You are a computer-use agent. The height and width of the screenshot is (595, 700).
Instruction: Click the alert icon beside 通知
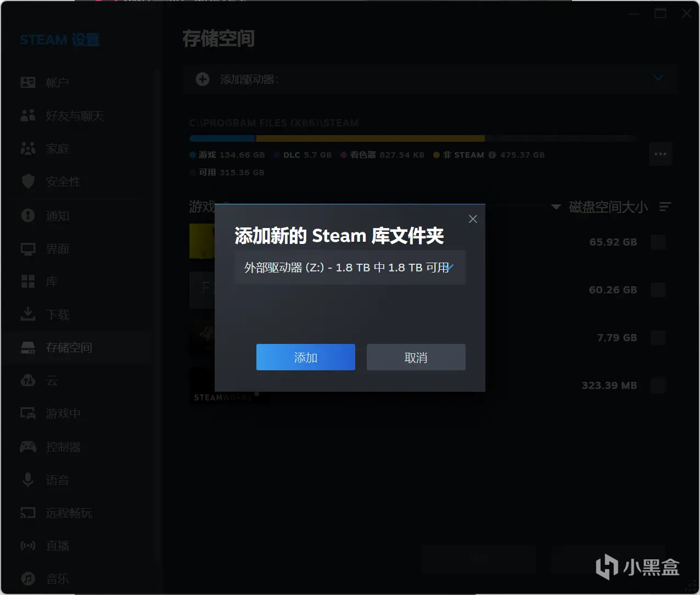click(x=27, y=215)
